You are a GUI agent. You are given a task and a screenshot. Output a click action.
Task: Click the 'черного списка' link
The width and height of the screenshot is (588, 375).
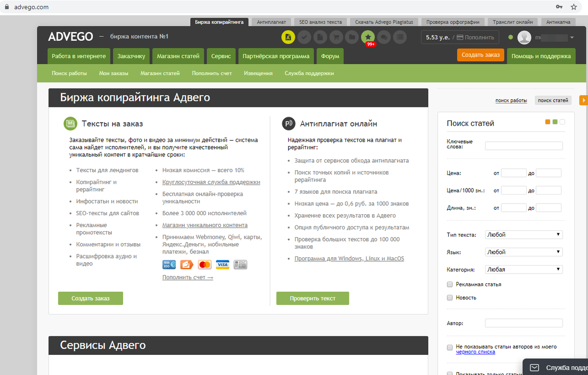tap(475, 352)
